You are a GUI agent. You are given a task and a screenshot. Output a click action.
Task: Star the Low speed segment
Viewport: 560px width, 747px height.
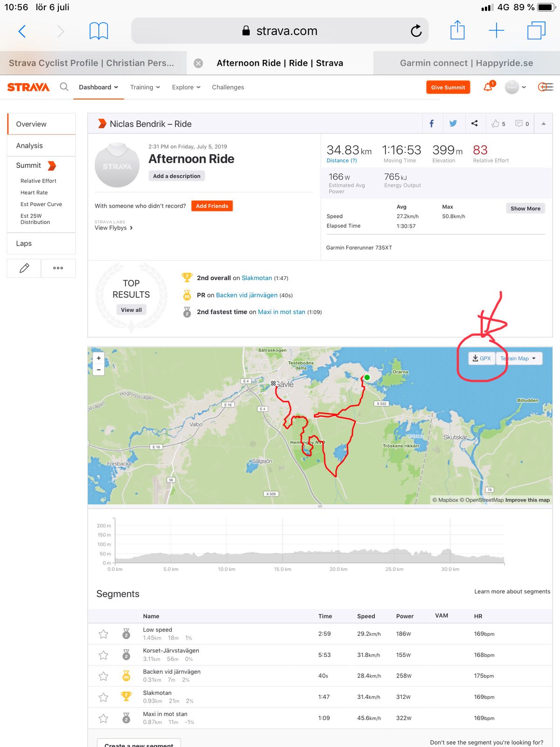coord(104,634)
